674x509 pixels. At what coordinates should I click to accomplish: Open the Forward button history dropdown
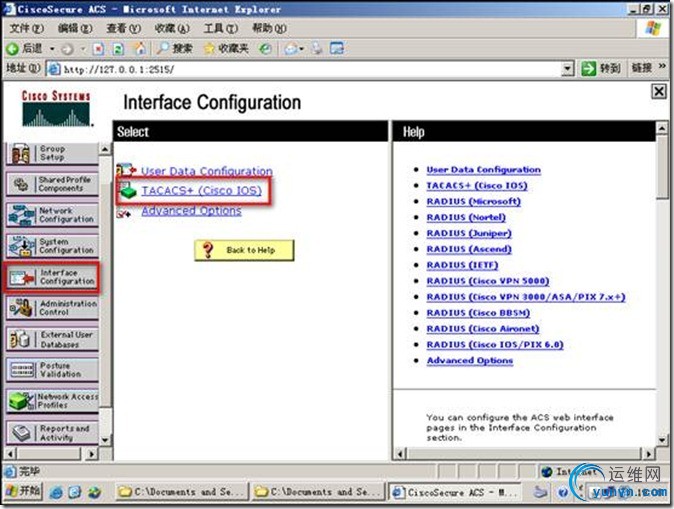click(x=83, y=49)
